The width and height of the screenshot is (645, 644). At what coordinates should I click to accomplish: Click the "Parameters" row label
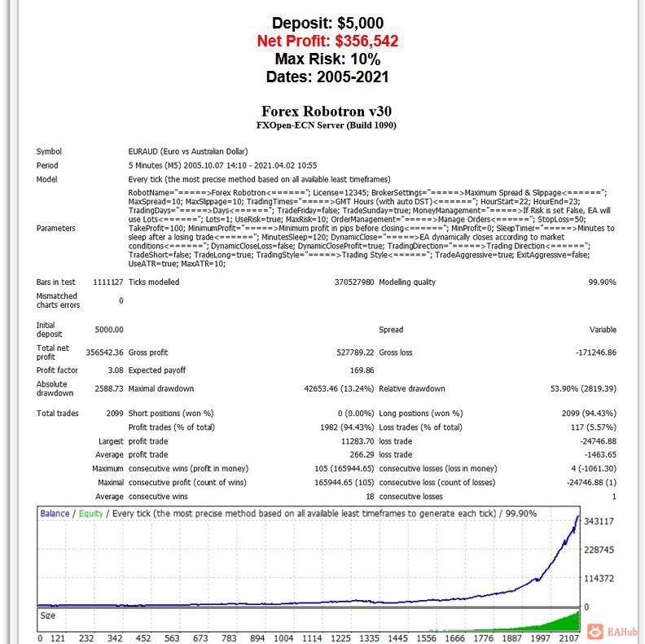coord(56,228)
